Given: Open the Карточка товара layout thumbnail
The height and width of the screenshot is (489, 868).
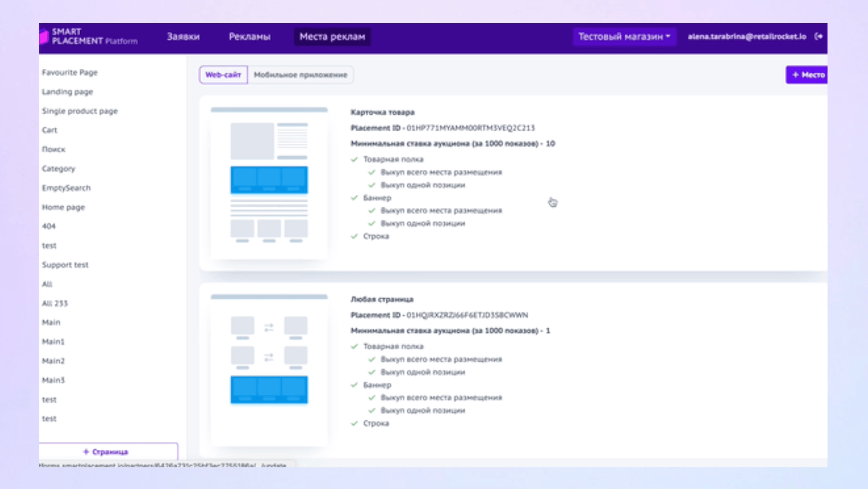Looking at the screenshot, I should click(x=269, y=181).
